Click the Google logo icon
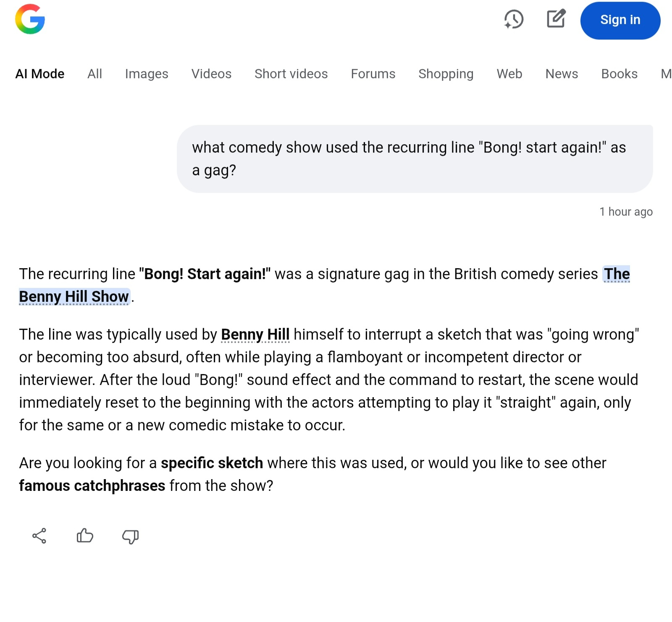The width and height of the screenshot is (672, 622). (30, 19)
